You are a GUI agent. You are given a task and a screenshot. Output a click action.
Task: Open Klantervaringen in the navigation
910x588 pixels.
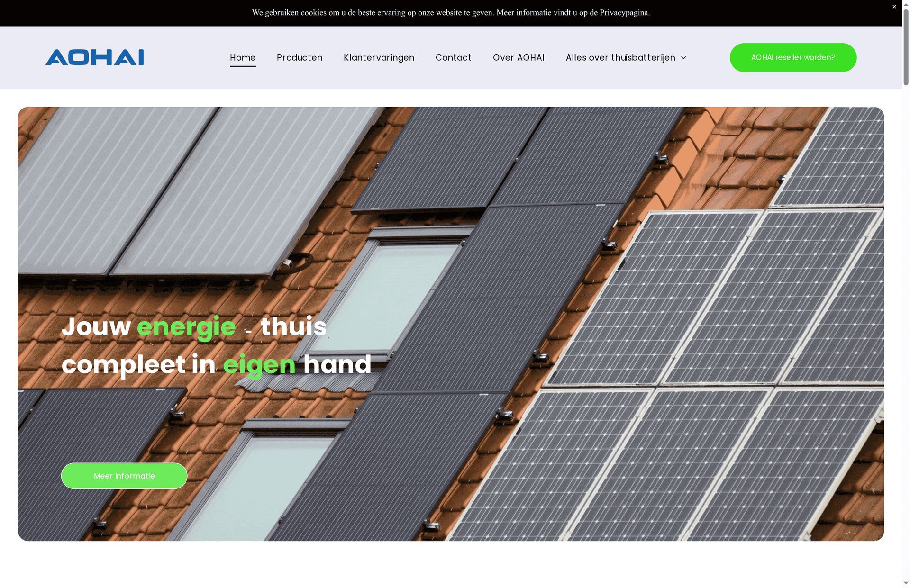tap(379, 57)
